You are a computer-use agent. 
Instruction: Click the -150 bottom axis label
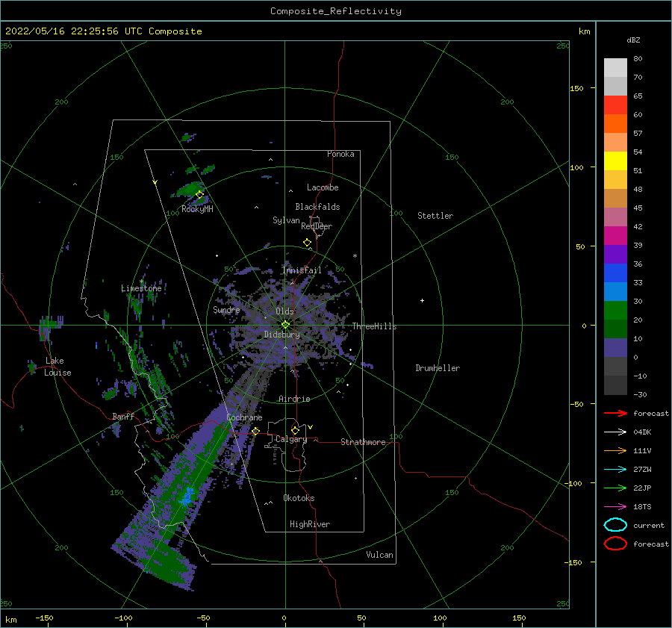44,618
